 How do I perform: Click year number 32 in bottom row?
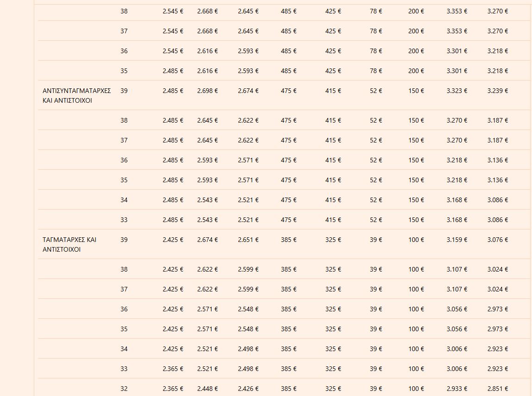124,389
